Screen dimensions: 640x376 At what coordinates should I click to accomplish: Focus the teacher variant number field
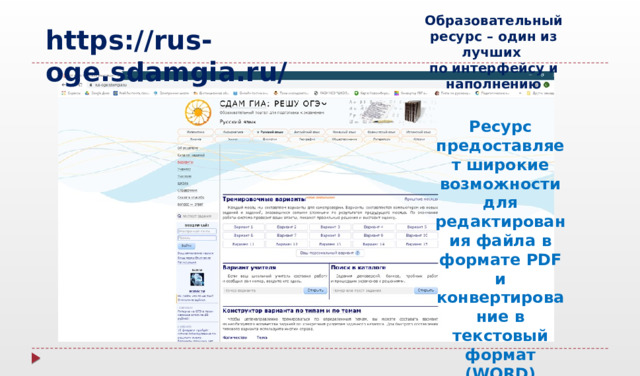point(263,290)
